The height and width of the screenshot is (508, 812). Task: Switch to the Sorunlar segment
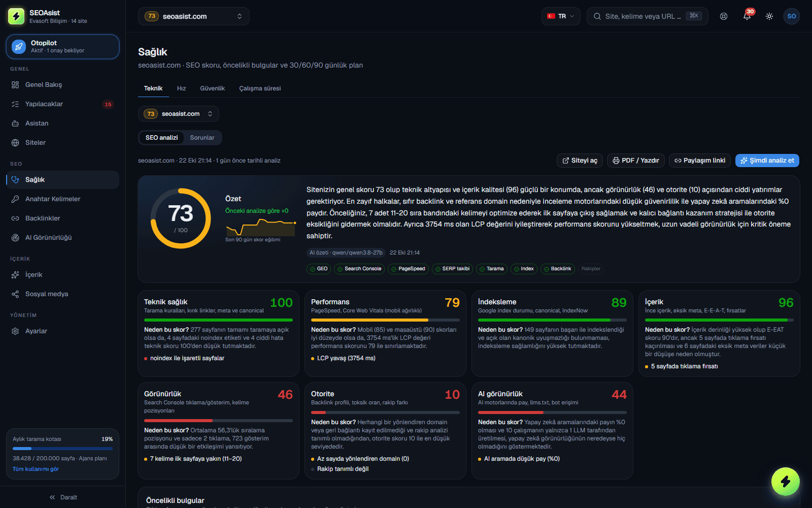tap(202, 138)
